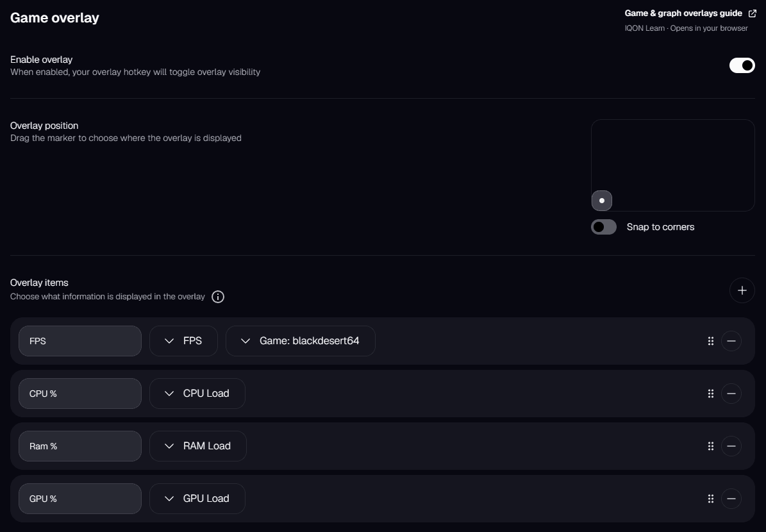Click the GPU % label input field
766x532 pixels.
click(x=80, y=499)
